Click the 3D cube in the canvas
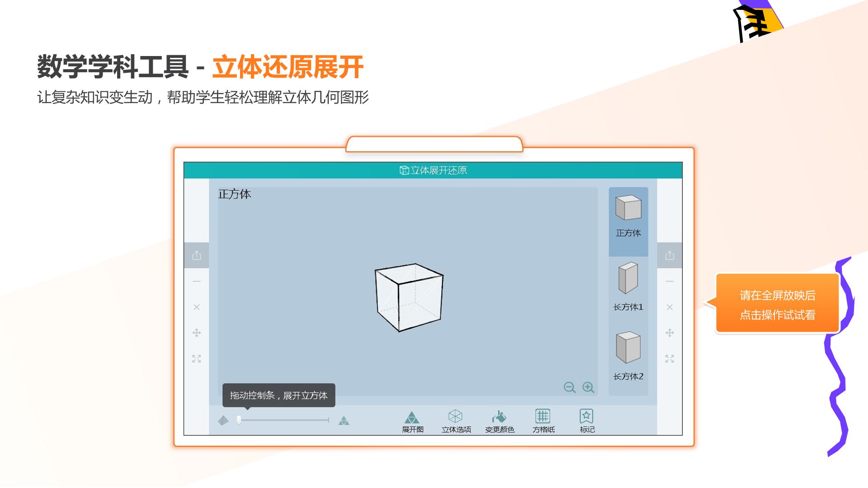Image resolution: width=868 pixels, height=488 pixels. click(409, 297)
